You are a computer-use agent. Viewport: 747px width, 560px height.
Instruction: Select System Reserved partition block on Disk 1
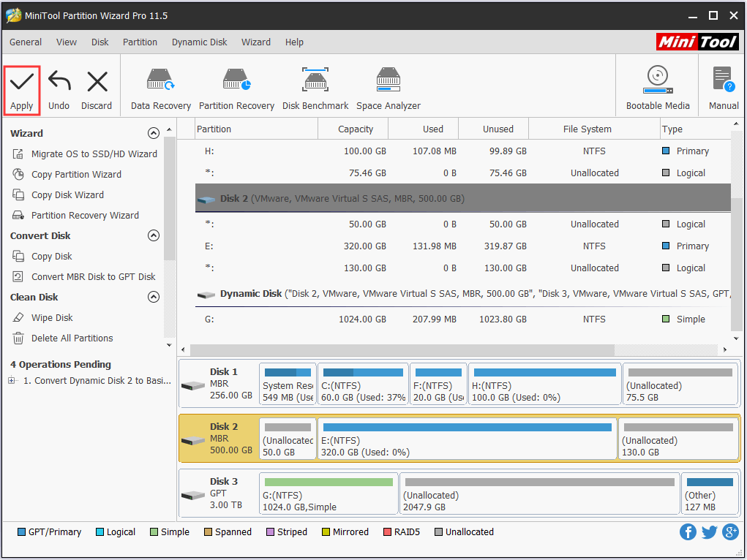[288, 385]
